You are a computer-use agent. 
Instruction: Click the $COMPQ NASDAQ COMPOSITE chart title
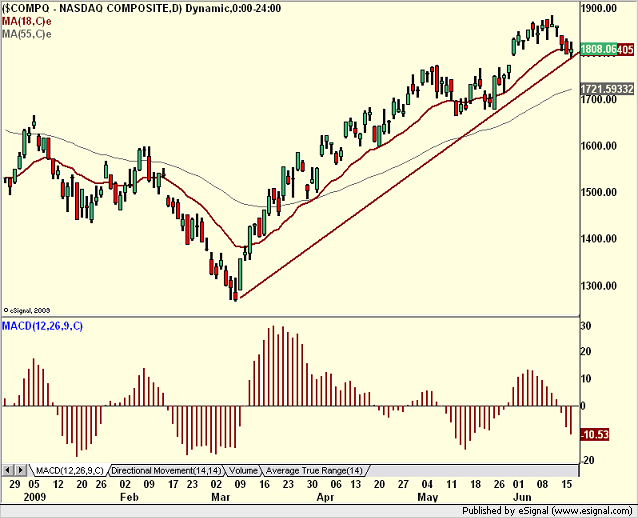click(x=141, y=8)
